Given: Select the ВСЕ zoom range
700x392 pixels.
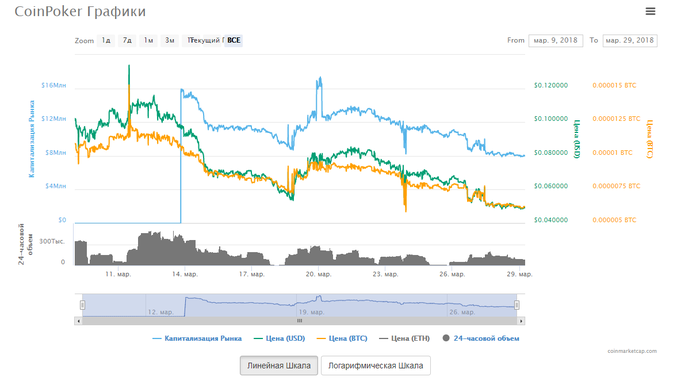Looking at the screenshot, I should pyautogui.click(x=234, y=41).
